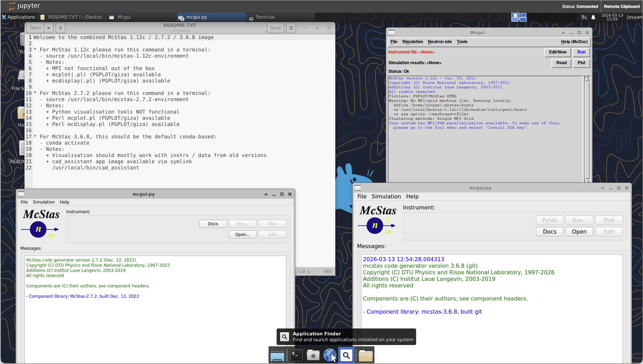
Task: Expand the Open recent files dropdown arrow
Action: pyautogui.click(x=49, y=28)
